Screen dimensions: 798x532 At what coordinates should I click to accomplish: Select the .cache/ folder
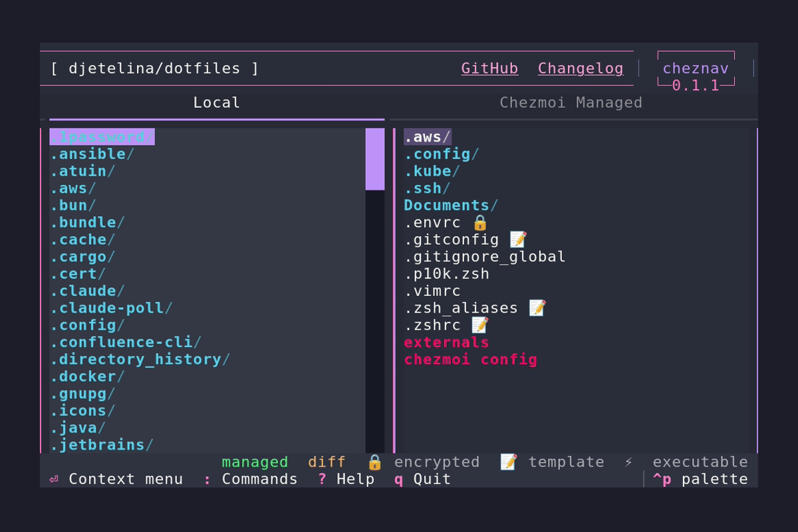83,240
